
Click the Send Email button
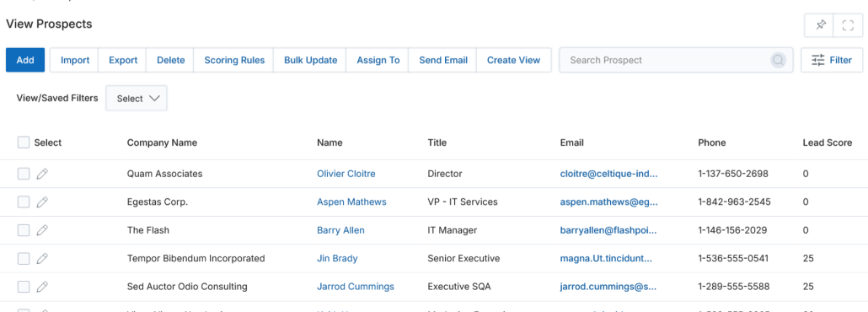click(443, 61)
